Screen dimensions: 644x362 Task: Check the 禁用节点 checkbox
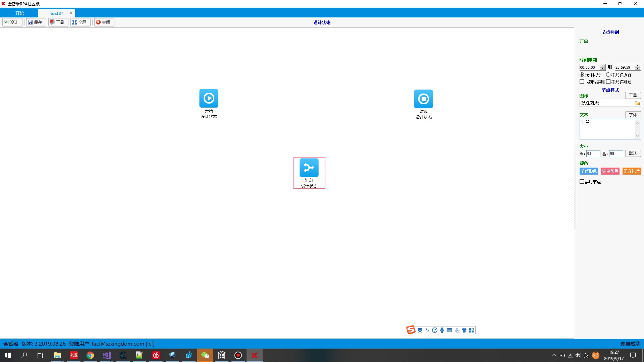[590, 182]
